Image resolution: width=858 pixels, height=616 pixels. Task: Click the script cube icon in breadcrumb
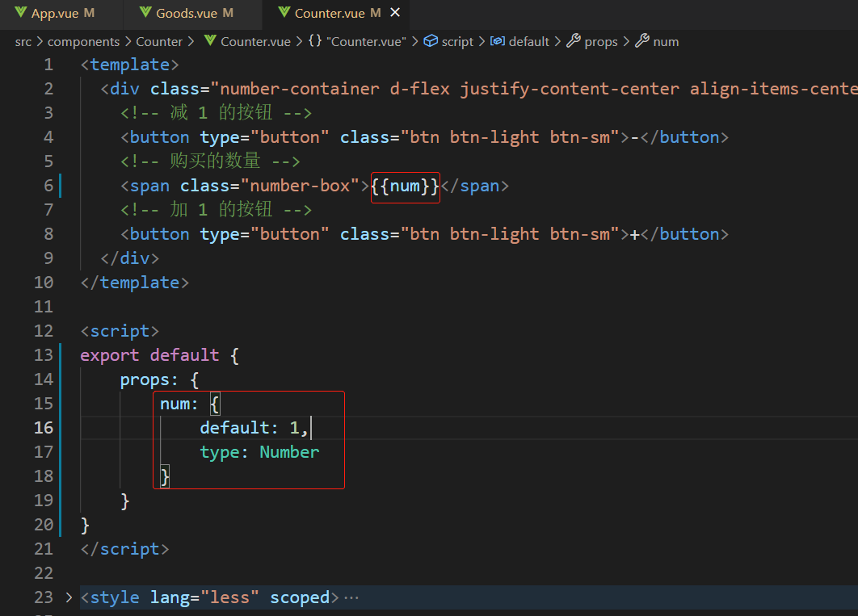[x=431, y=41]
